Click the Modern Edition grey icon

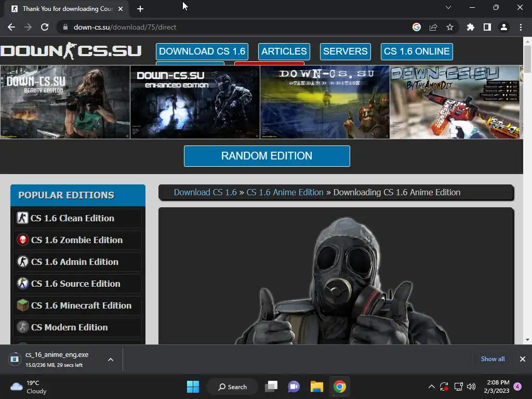(x=23, y=327)
